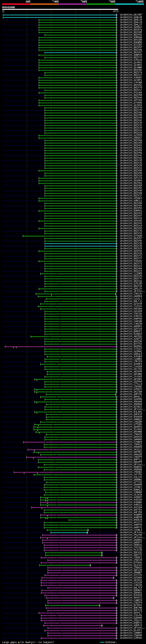Select the UniRef100_B2AQU3 label
This screenshot has height=644, width=146.
[x=131, y=334]
